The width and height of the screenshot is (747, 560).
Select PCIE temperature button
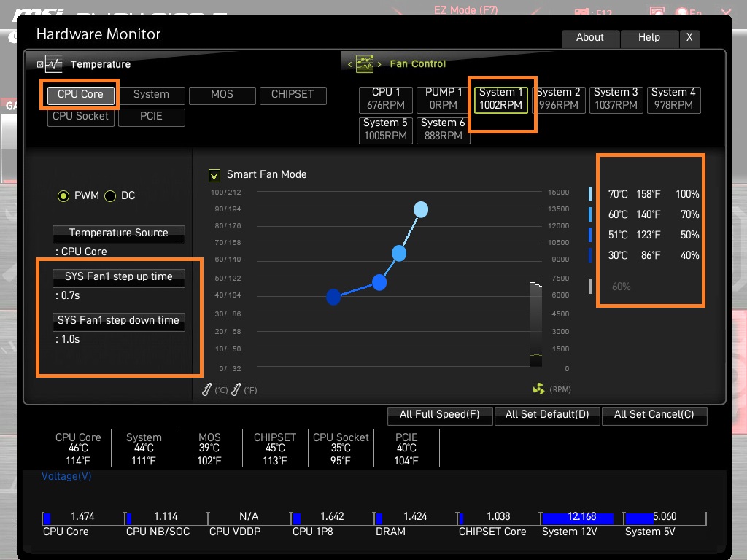151,117
